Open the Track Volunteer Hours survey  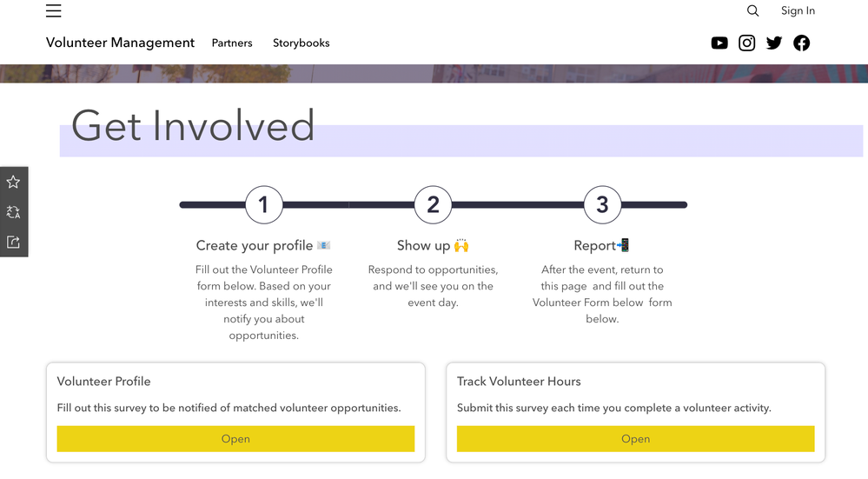pyautogui.click(x=635, y=439)
